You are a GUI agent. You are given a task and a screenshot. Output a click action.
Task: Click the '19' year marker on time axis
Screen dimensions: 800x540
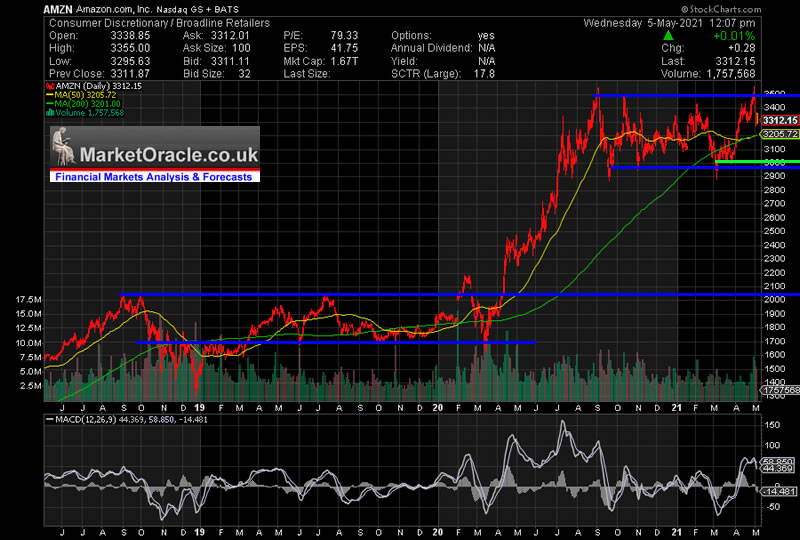199,407
